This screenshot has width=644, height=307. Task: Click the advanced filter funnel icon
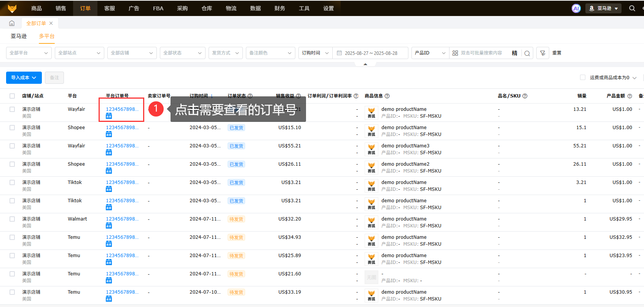543,53
